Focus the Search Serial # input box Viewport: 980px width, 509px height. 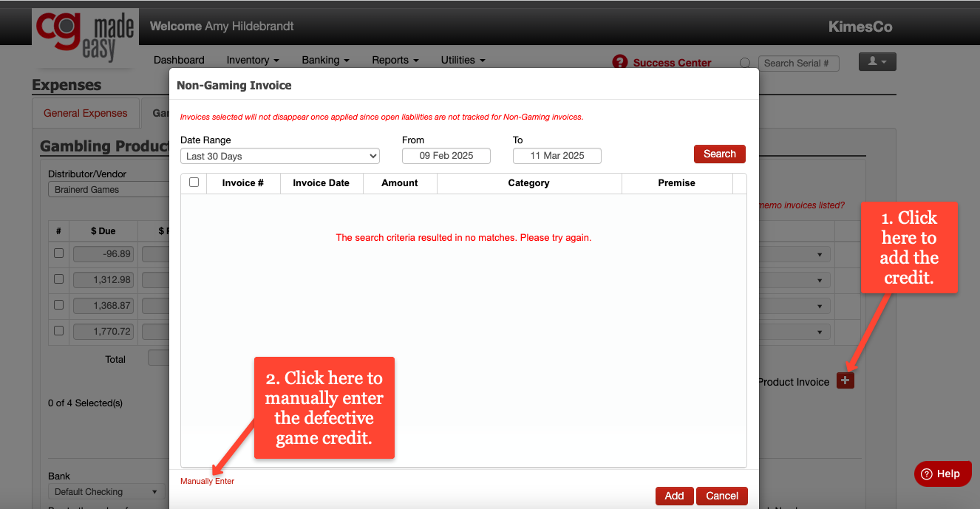tap(799, 64)
